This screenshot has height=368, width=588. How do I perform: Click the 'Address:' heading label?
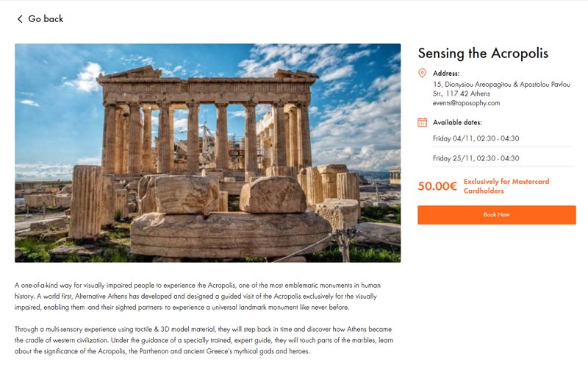coord(446,73)
